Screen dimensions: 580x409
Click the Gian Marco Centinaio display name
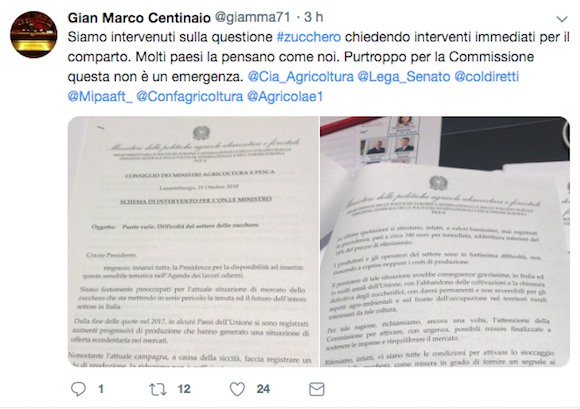pos(139,17)
